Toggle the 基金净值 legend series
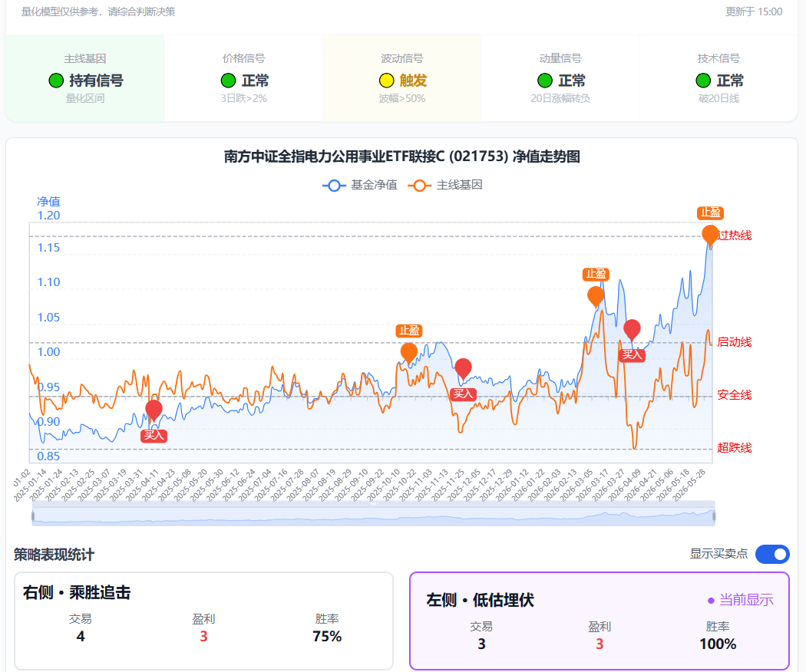The height and width of the screenshot is (672, 806). click(x=360, y=185)
